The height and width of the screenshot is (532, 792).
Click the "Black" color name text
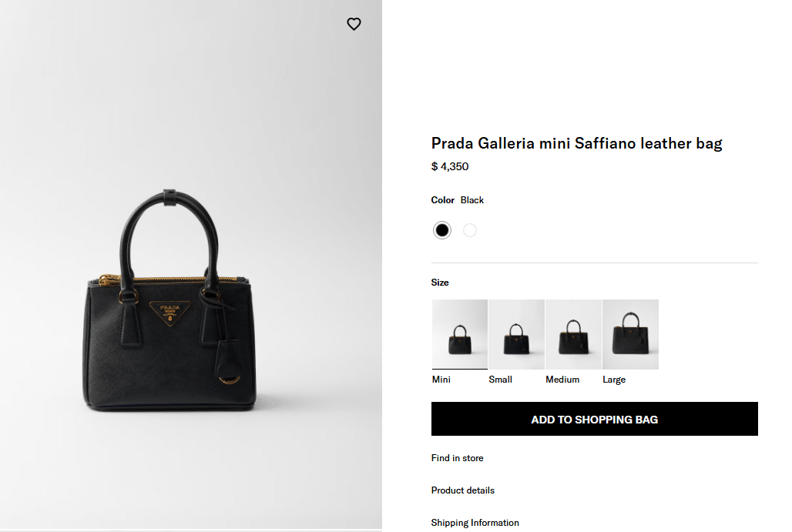(472, 200)
